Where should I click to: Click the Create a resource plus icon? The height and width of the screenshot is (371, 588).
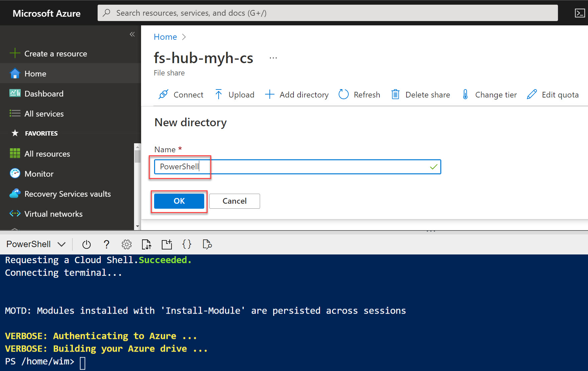coord(15,53)
